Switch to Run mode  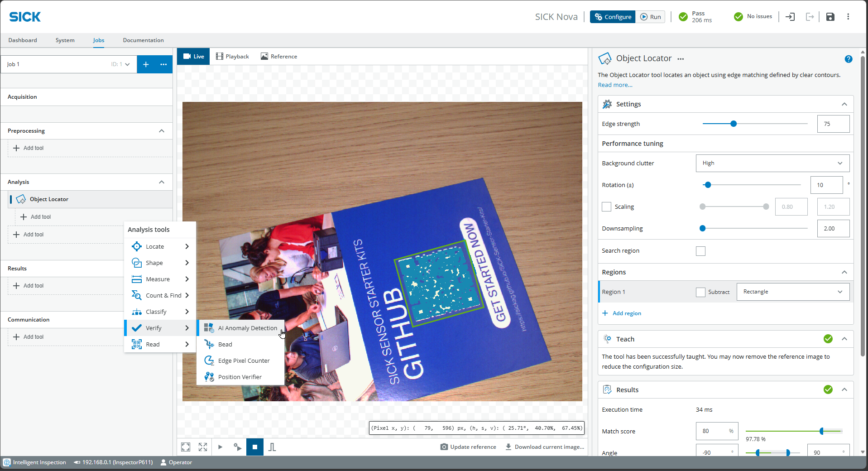[650, 17]
